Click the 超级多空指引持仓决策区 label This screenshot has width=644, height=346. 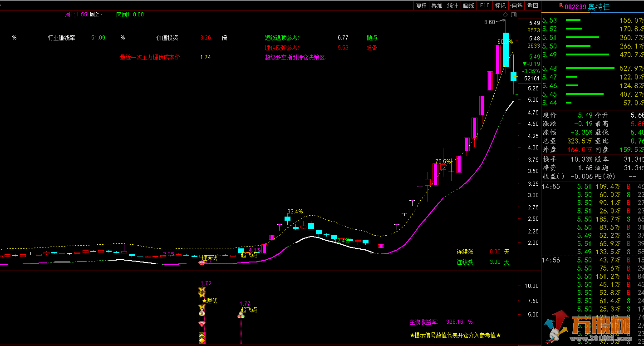(x=295, y=58)
